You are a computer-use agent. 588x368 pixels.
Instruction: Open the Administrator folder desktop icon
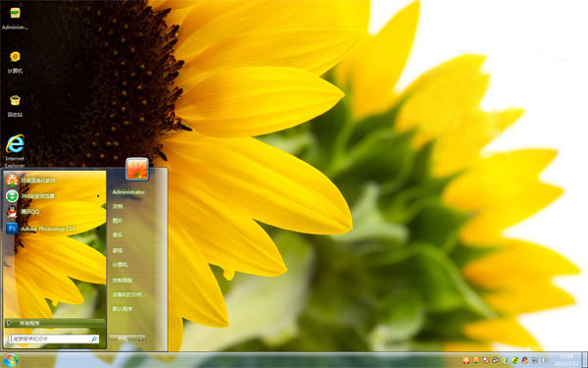(x=15, y=18)
